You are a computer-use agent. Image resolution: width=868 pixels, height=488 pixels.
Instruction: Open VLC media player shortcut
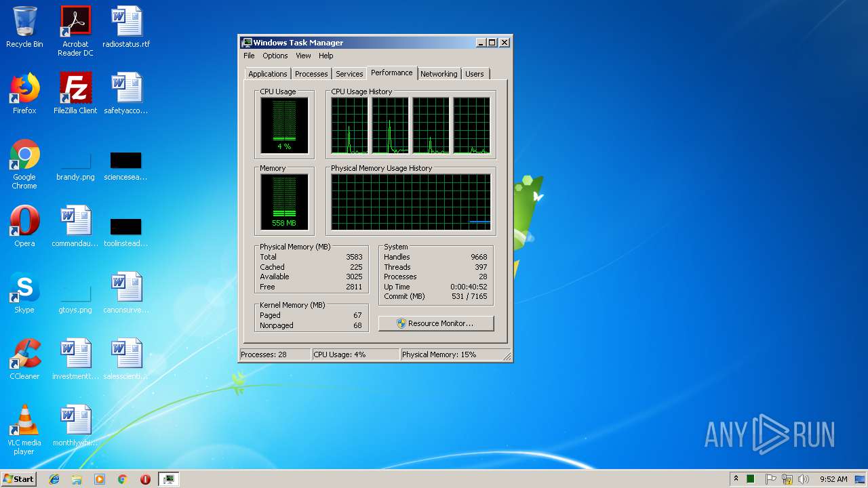tap(24, 430)
